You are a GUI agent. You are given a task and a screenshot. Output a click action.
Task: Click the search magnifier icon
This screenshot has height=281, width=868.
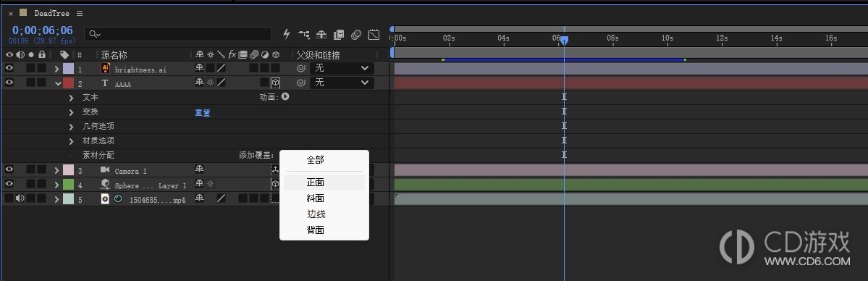coord(96,34)
